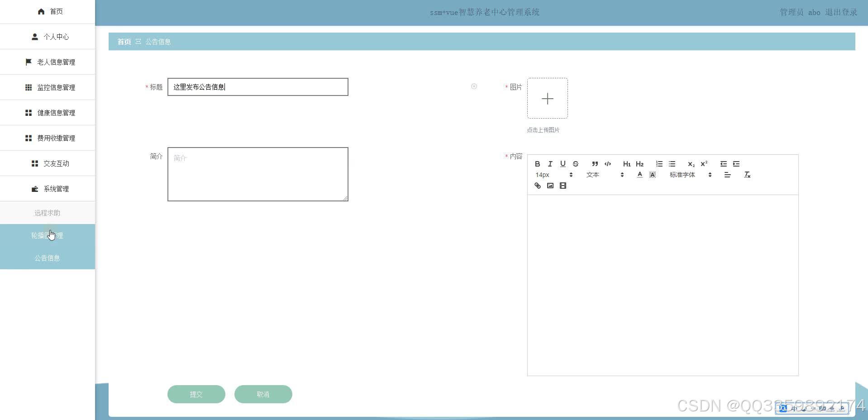Click the flag icon beside 老人信息管理
The width and height of the screenshot is (868, 420).
click(29, 62)
